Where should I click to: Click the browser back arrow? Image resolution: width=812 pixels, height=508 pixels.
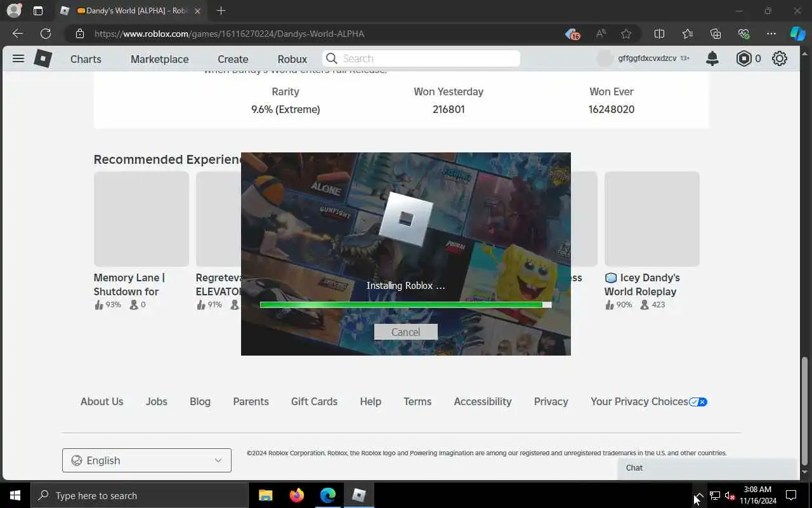click(x=17, y=34)
